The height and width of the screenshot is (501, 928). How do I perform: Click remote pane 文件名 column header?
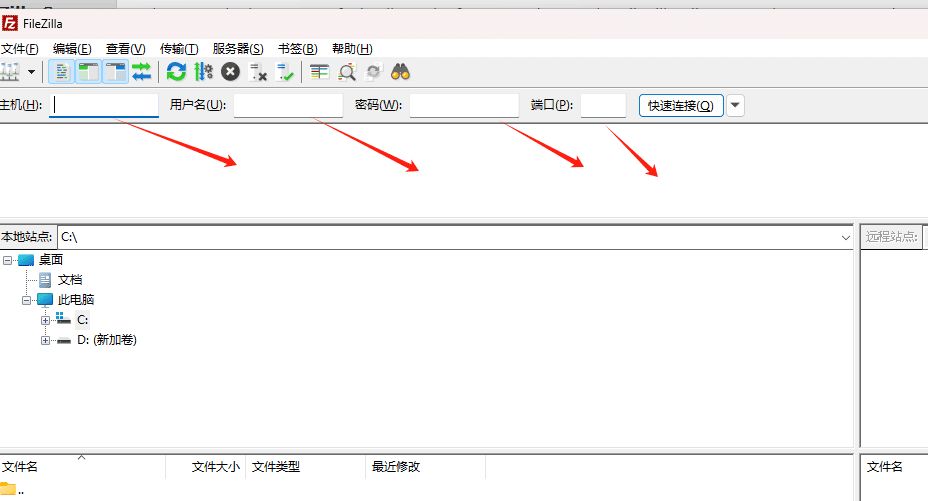coord(884,467)
